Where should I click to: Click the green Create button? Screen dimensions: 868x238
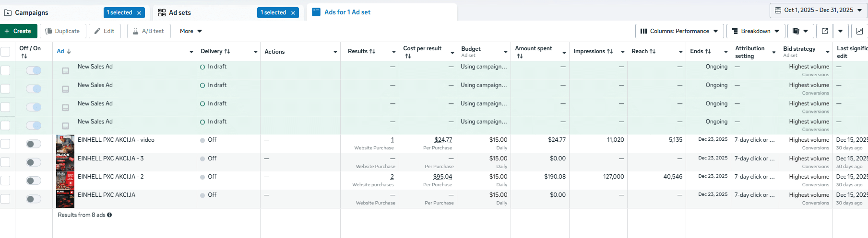[18, 31]
